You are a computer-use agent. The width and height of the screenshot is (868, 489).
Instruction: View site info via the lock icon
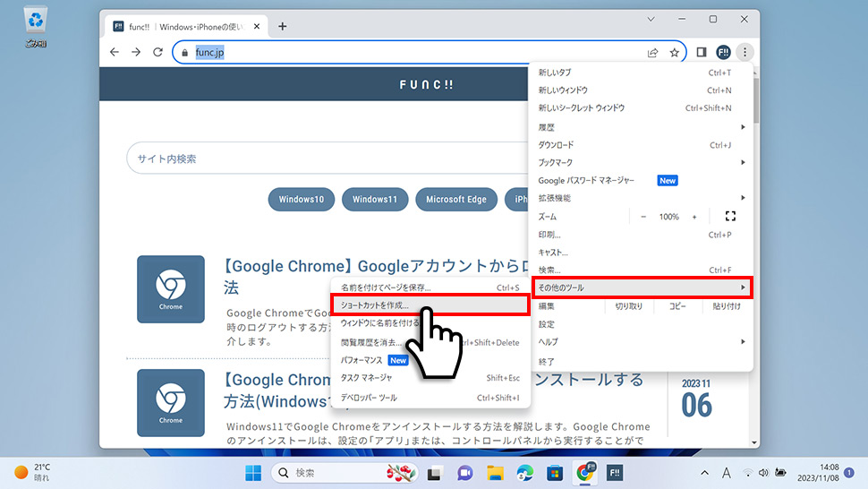(185, 53)
